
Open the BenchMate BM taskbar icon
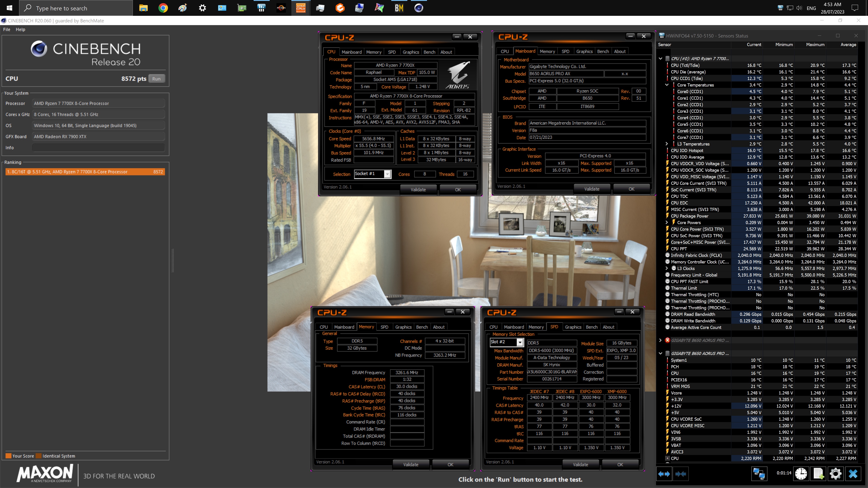[x=399, y=8]
